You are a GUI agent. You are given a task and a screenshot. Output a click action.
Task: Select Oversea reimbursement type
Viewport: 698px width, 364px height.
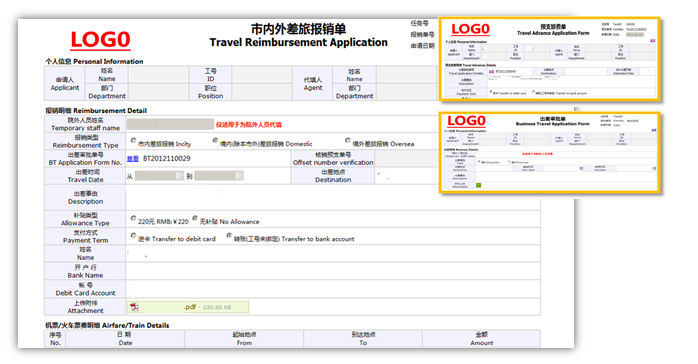coord(348,141)
